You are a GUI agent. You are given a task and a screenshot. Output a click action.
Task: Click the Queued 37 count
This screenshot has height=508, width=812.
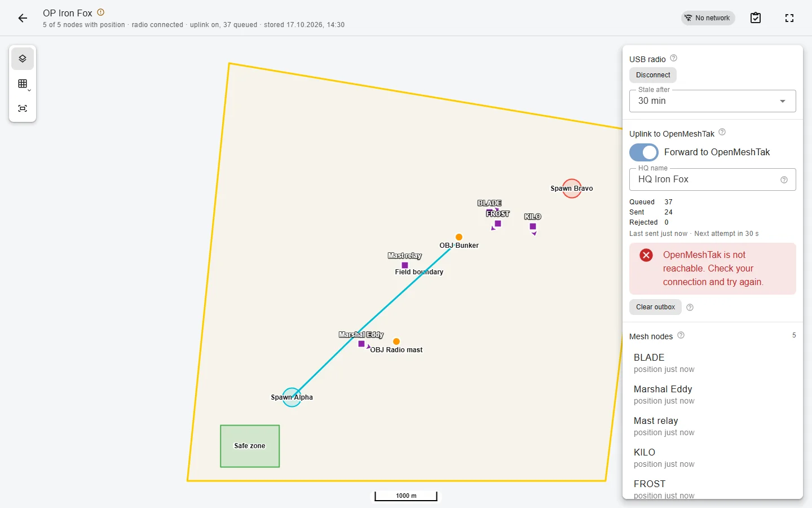(x=668, y=202)
